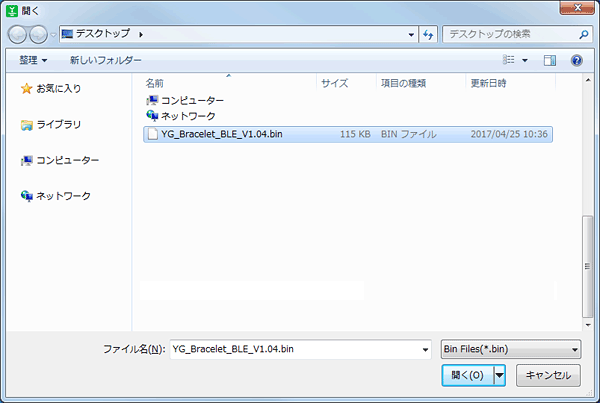This screenshot has height=403, width=600.
Task: Open the split arrow beside 開く button
Action: tap(500, 375)
